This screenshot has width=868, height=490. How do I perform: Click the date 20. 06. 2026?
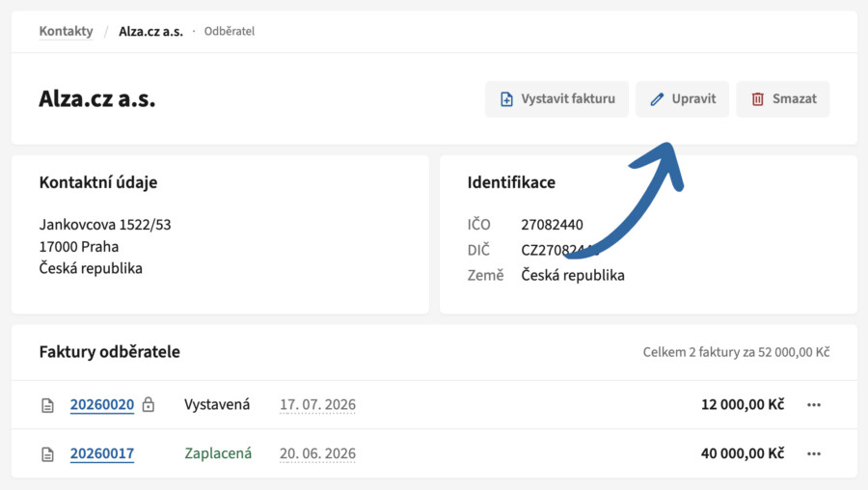point(317,453)
